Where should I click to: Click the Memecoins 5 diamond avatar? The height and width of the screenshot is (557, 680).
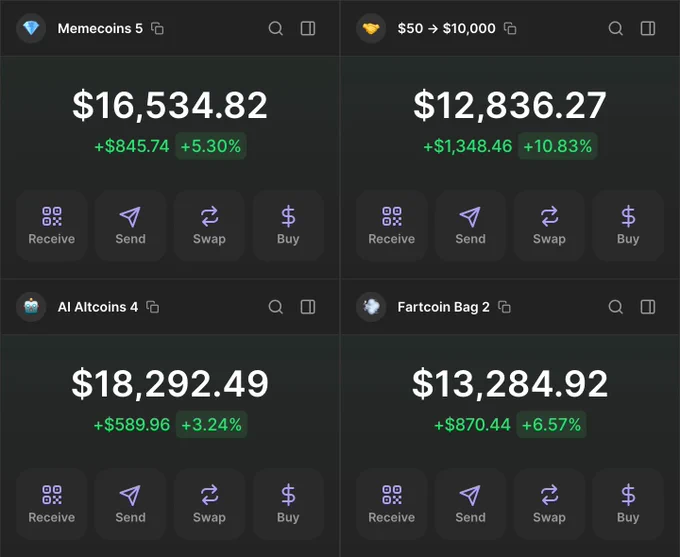click(31, 29)
